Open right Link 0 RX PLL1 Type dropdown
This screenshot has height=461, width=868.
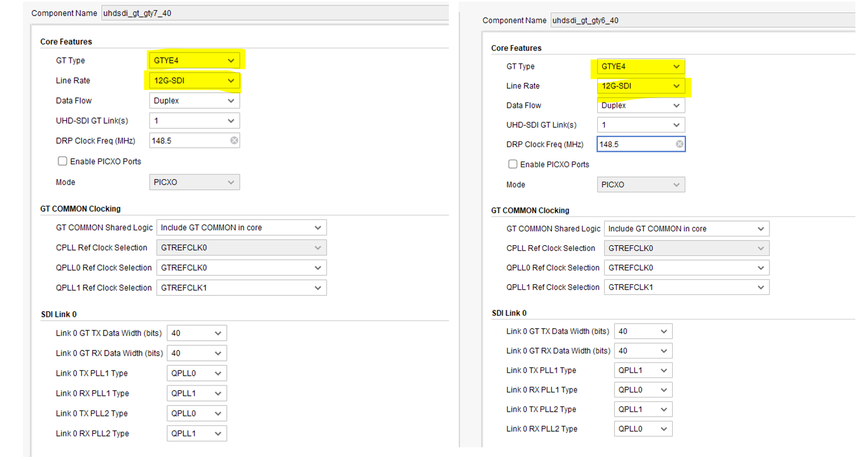click(x=642, y=390)
